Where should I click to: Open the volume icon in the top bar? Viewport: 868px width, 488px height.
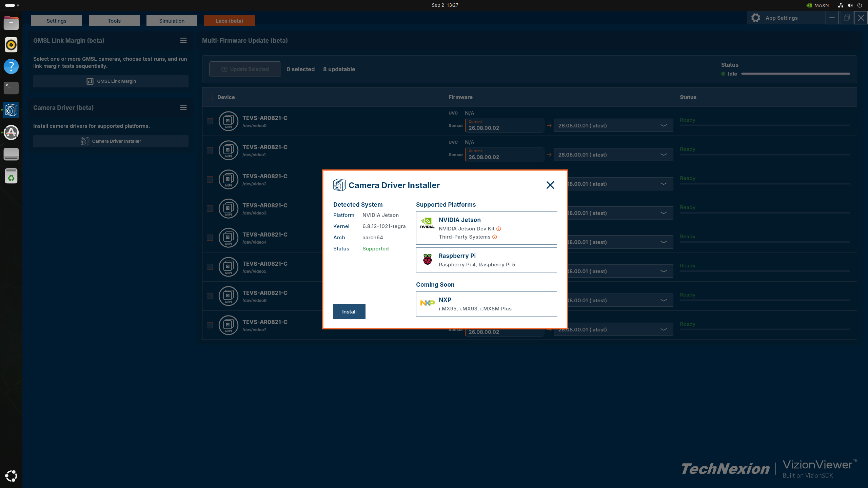click(850, 5)
